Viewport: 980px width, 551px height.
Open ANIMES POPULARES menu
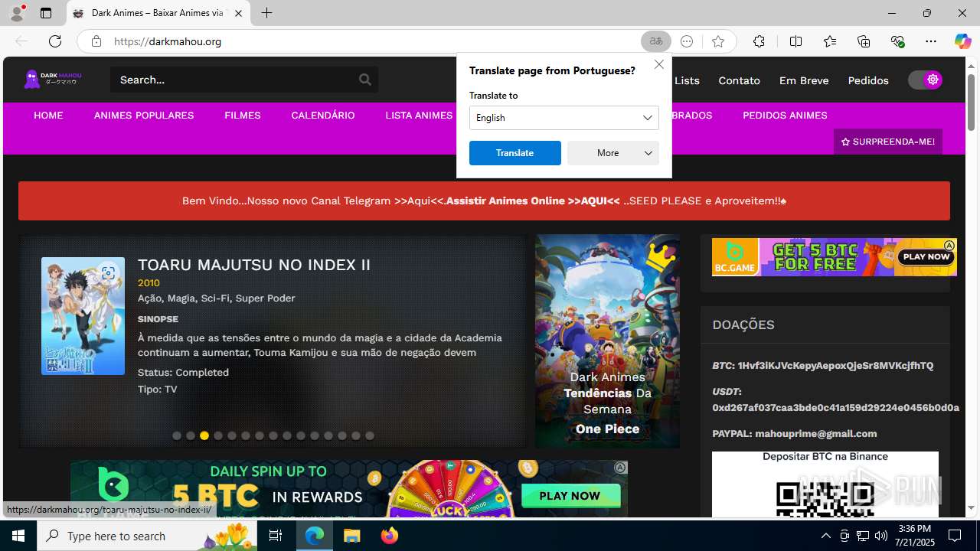144,116
